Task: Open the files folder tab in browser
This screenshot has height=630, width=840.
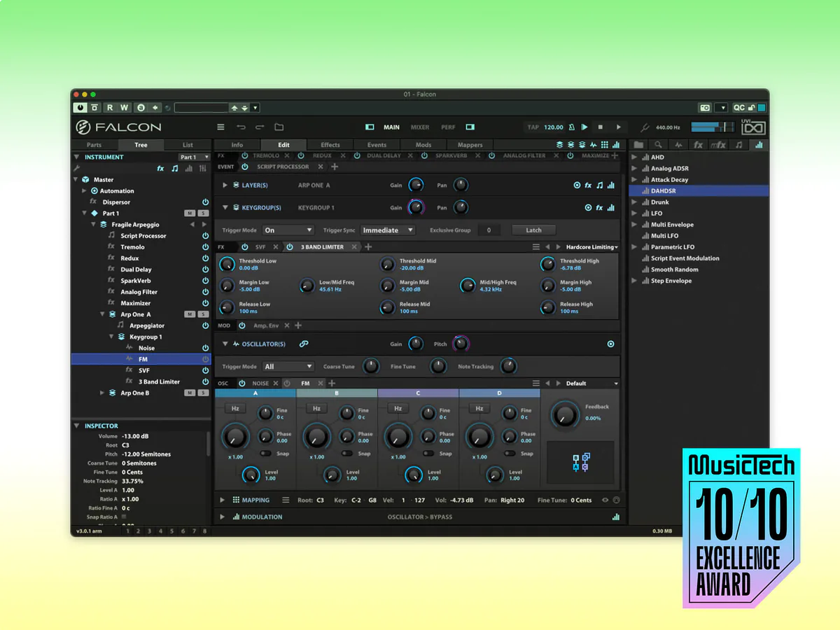Action: click(638, 145)
